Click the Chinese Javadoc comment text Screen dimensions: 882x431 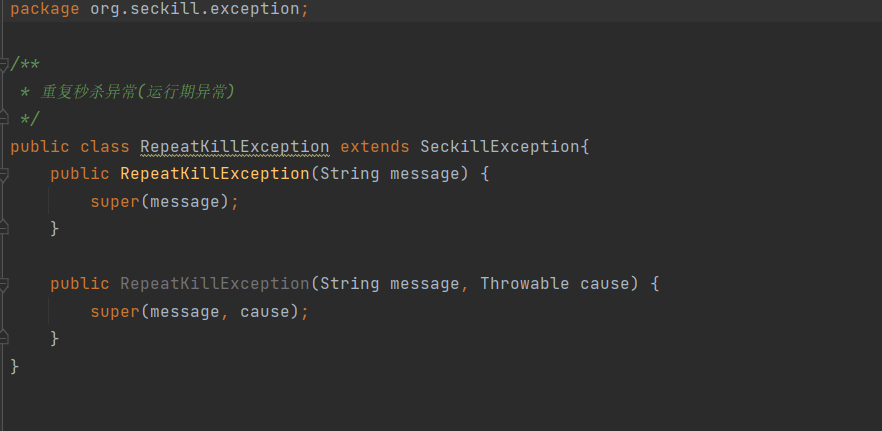click(137, 92)
